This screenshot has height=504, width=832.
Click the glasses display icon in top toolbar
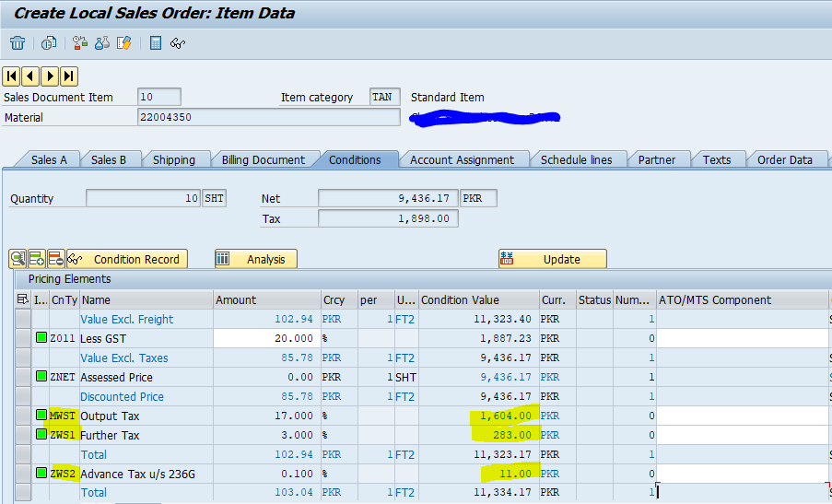click(178, 43)
